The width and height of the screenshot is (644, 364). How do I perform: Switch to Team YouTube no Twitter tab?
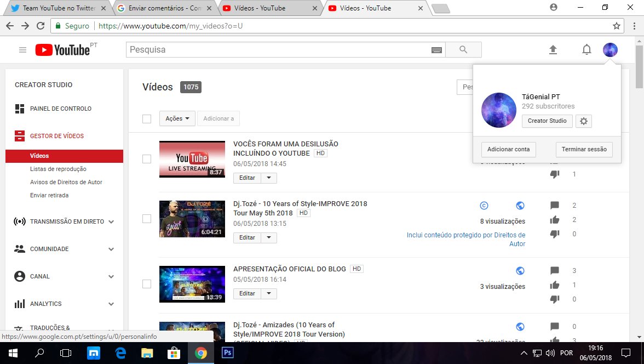pos(58,8)
